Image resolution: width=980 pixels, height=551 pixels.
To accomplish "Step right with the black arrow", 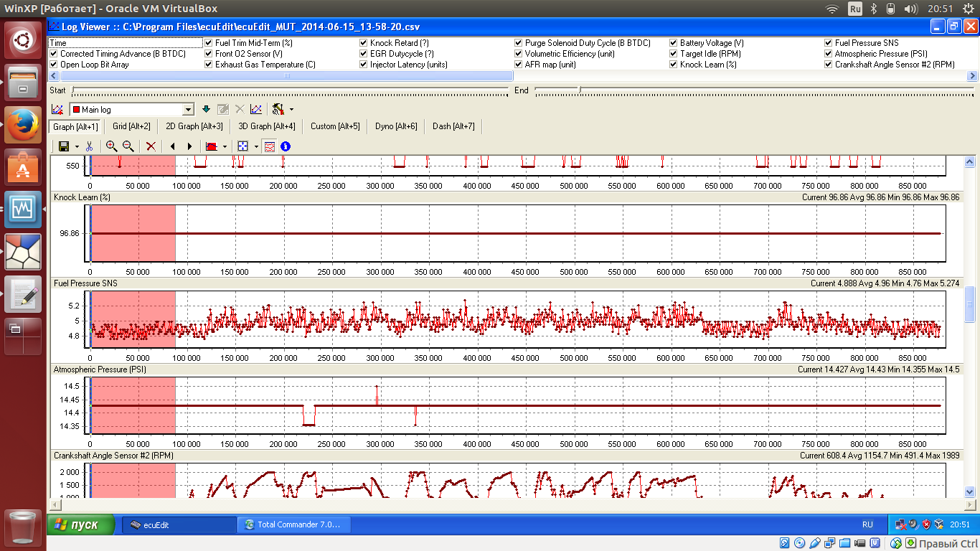I will point(189,146).
